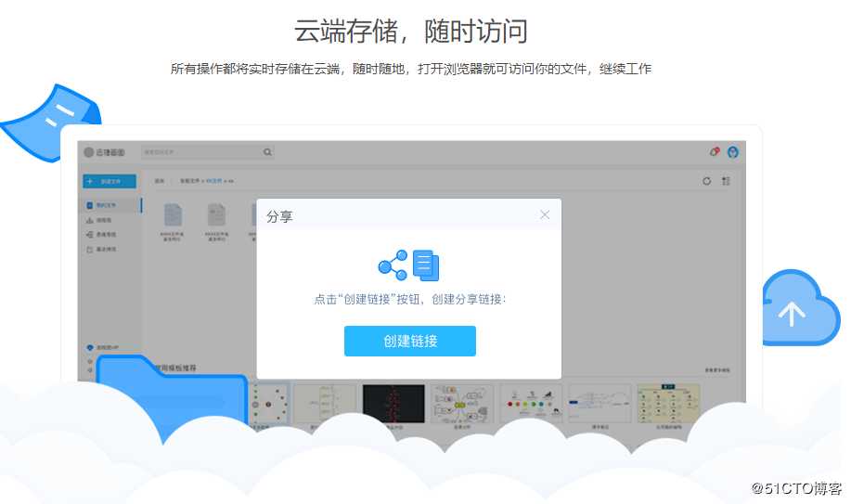Click the view more templates link above the thumbnails
The image size is (851, 504).
click(717, 369)
